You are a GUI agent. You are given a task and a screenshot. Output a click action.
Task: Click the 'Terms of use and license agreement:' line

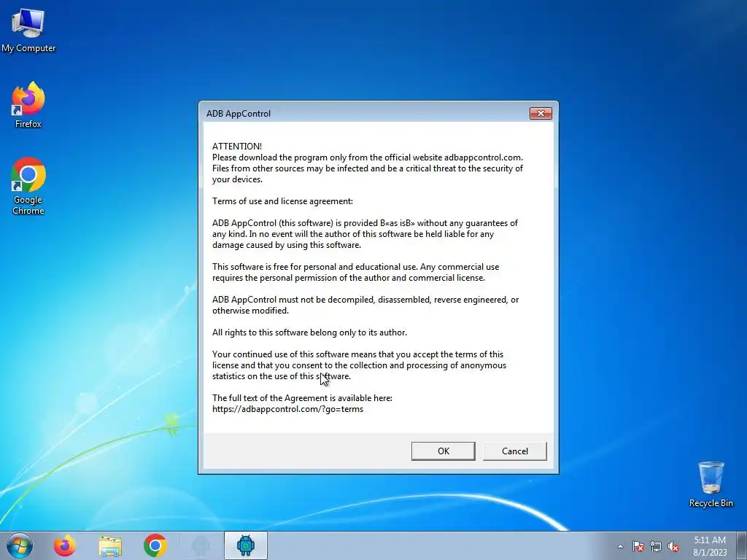coord(282,201)
